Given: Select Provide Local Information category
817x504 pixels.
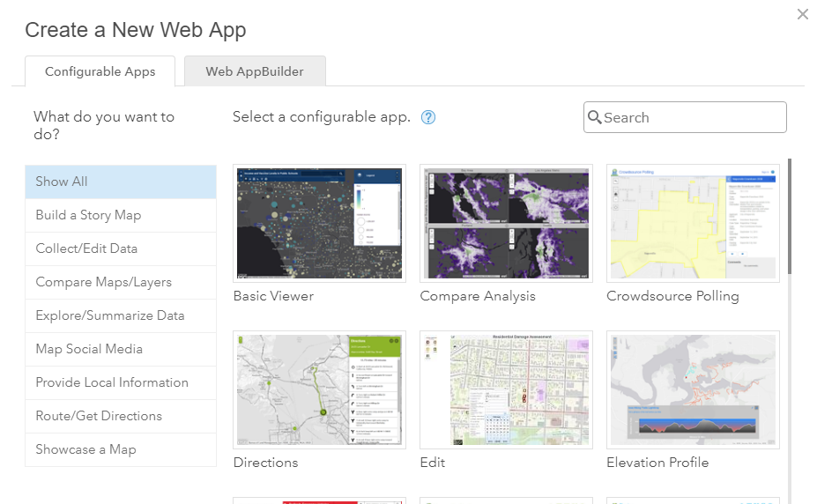Looking at the screenshot, I should 121,382.
